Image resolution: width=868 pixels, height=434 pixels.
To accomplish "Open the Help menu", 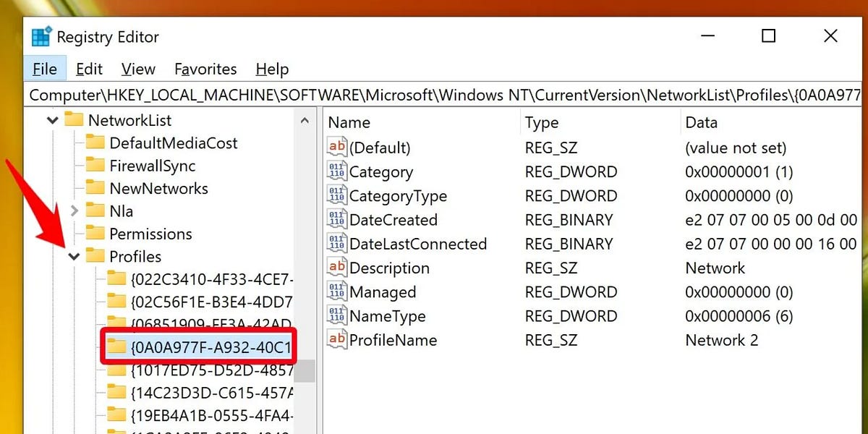I will coord(272,69).
